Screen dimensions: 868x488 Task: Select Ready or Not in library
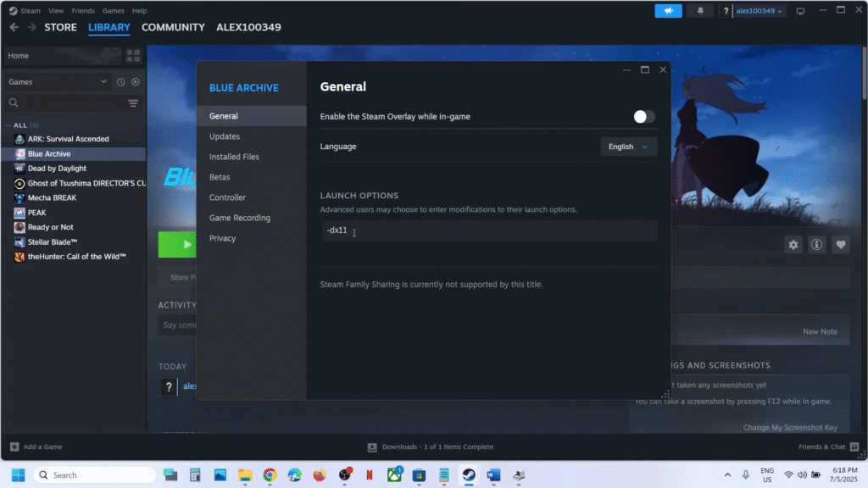click(x=75, y=227)
